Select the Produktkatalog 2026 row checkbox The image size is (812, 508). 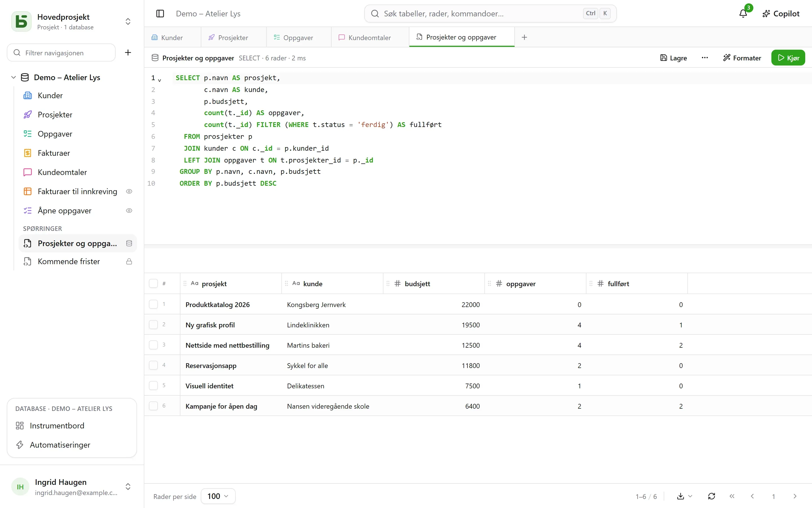(153, 305)
